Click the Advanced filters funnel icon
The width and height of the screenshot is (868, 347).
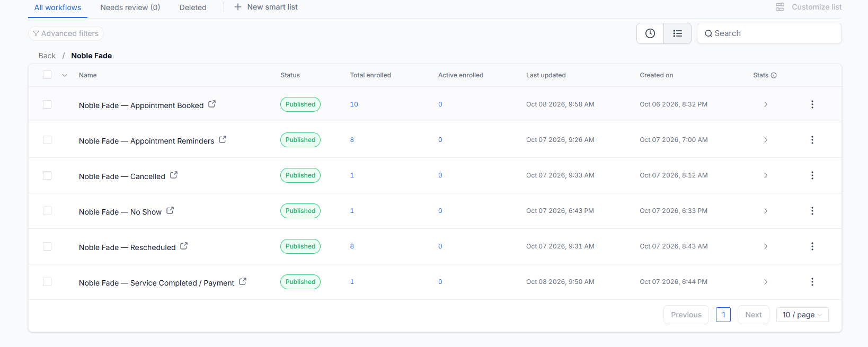[x=36, y=33]
